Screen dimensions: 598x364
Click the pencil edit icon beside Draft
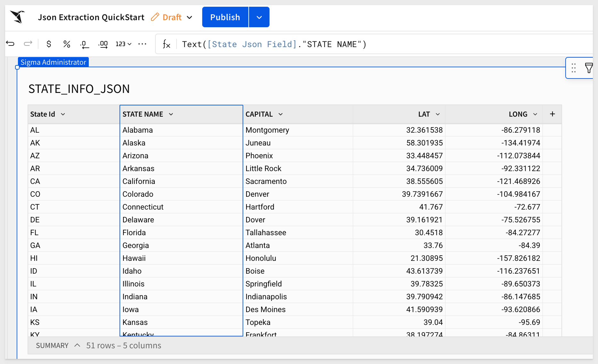pos(155,17)
